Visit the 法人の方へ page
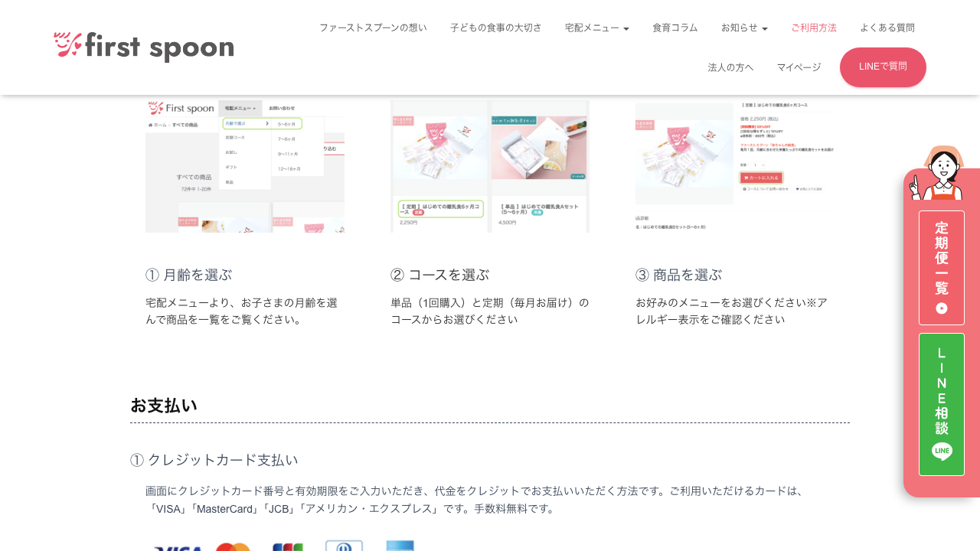 click(731, 67)
